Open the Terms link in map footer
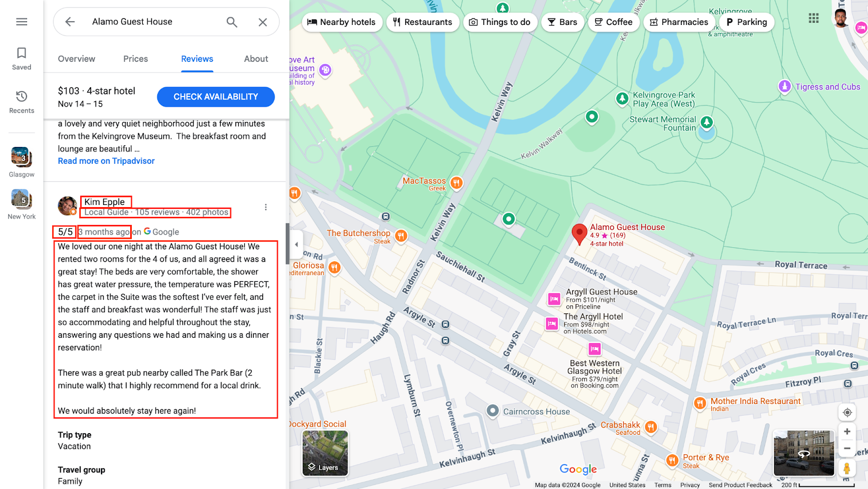The height and width of the screenshot is (489, 868). (663, 485)
